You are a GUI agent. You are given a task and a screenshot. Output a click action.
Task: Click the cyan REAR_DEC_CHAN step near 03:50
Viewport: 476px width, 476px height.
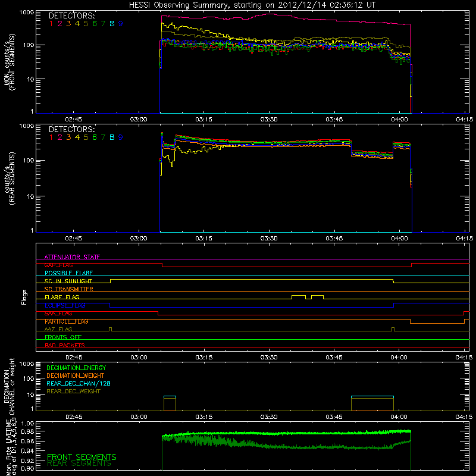pyautogui.click(x=372, y=396)
